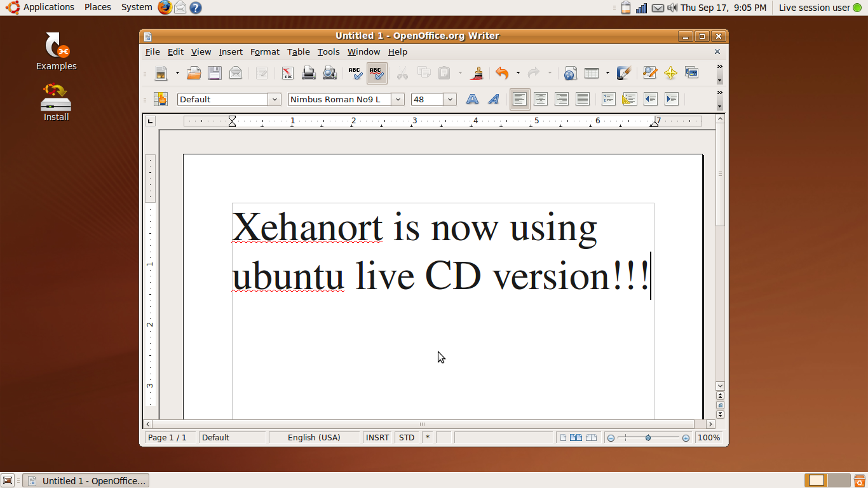Click Untitled 1 taskbar window button
Viewport: 868px width, 488px height.
86,481
